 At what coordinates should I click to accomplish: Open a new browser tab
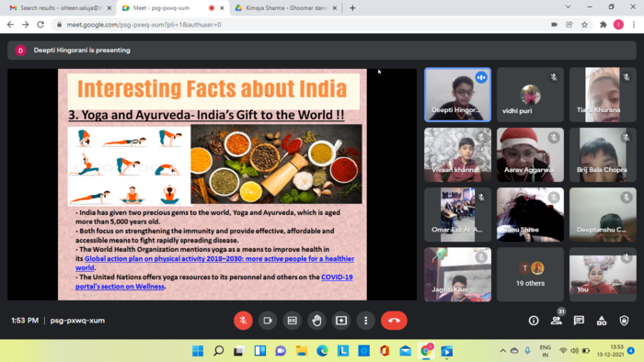coord(352,7)
